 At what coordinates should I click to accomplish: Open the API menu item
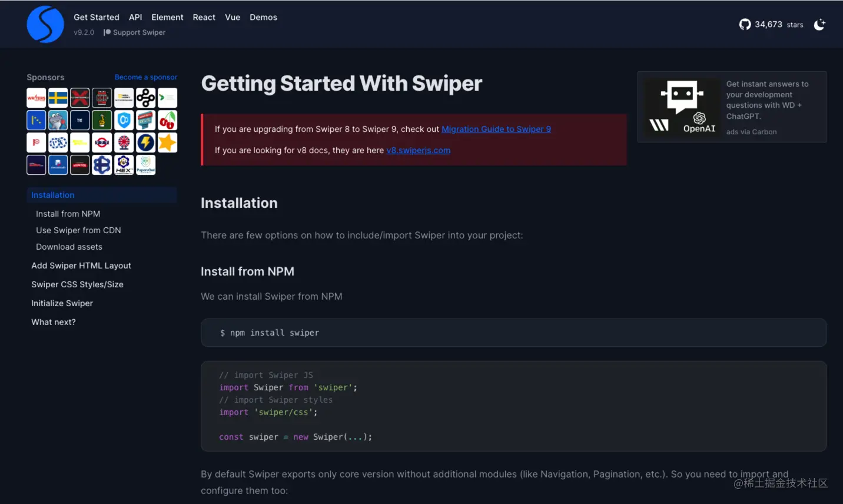(x=135, y=17)
